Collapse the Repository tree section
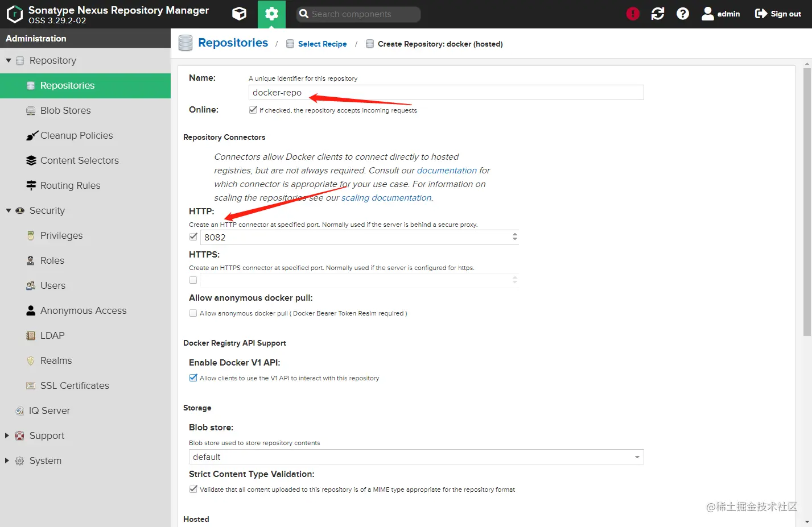 coord(9,60)
